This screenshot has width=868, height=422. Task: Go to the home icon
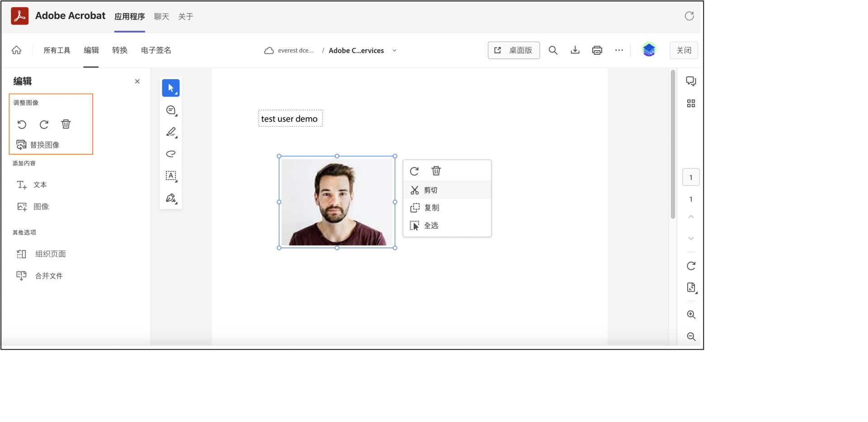(x=17, y=50)
